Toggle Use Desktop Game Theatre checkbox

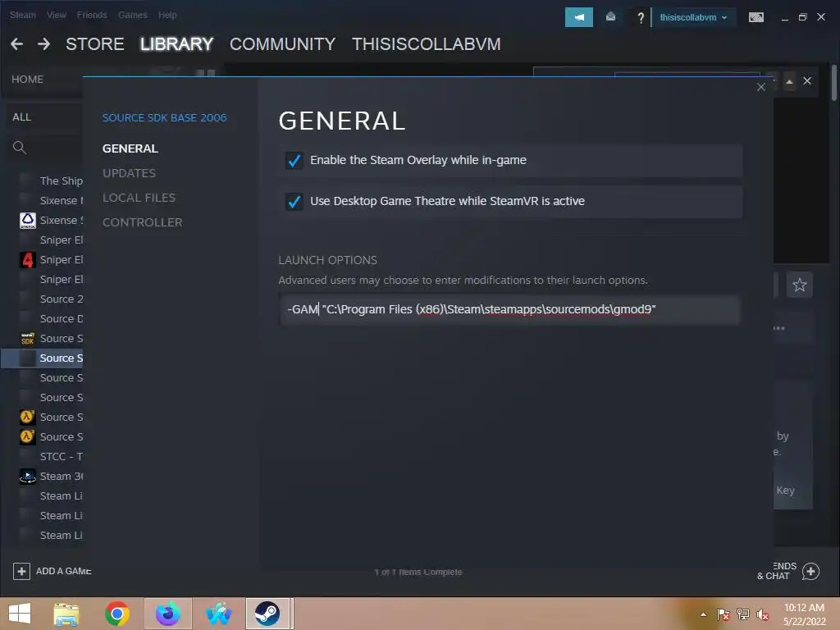[x=294, y=202]
